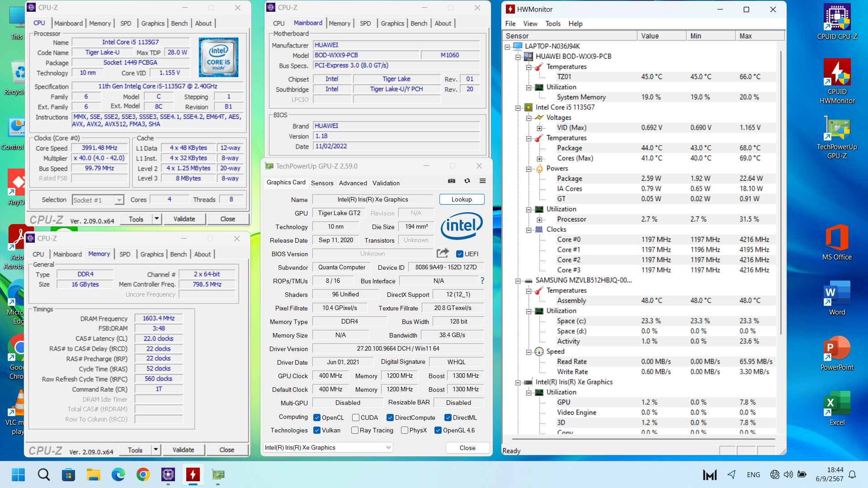The width and height of the screenshot is (868, 488).
Task: Click battery icon in system tray
Action: pos(802,474)
